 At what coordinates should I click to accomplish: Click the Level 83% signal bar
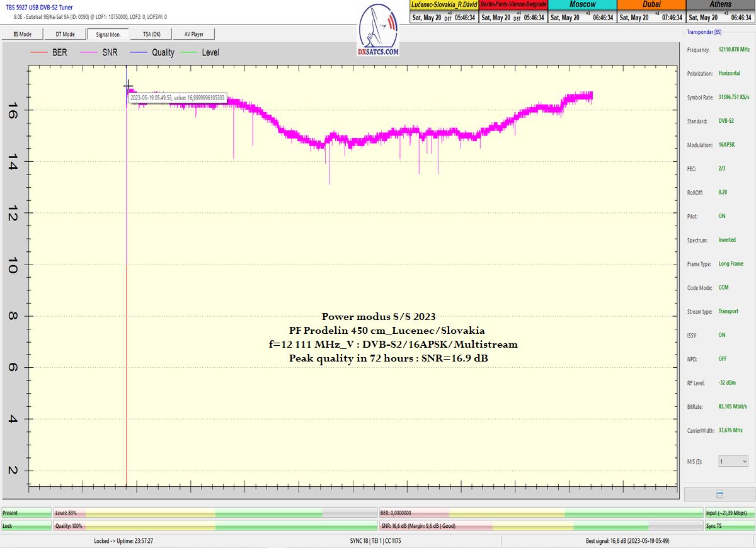click(215, 513)
